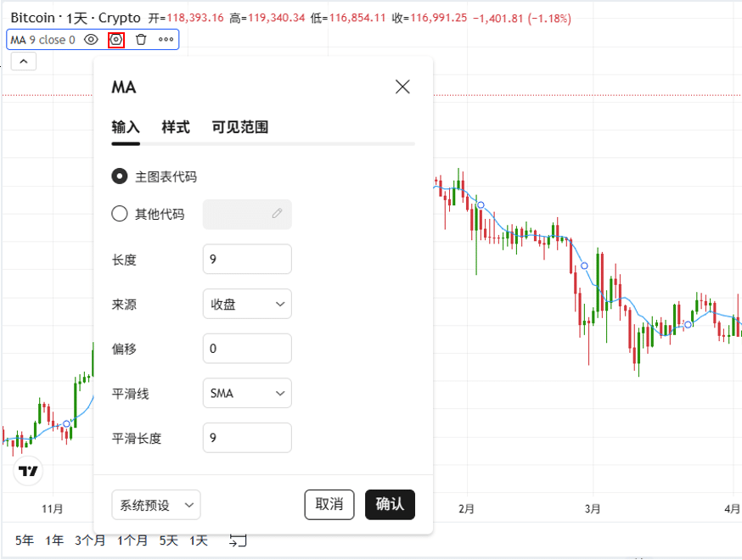Select the 其他代码 radio button

point(119,214)
